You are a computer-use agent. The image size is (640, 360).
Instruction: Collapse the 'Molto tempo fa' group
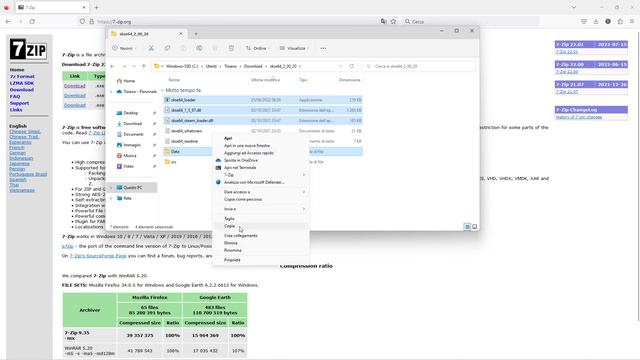point(162,90)
